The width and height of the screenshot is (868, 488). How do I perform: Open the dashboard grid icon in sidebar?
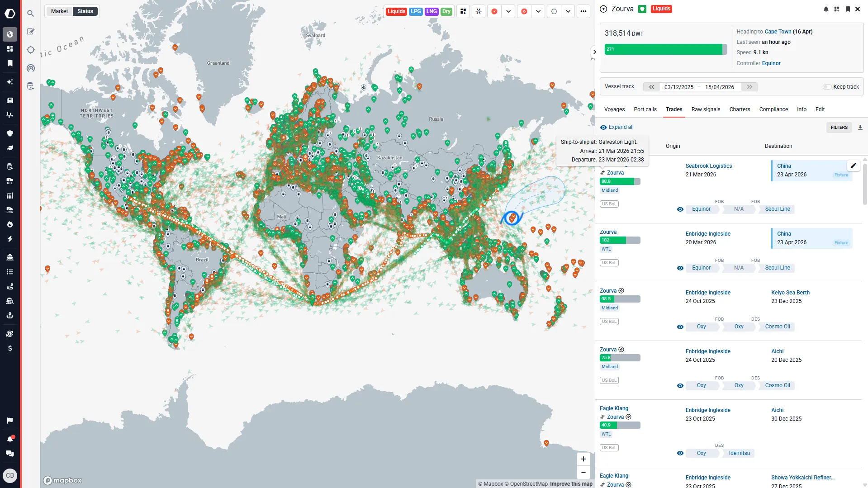click(x=10, y=49)
